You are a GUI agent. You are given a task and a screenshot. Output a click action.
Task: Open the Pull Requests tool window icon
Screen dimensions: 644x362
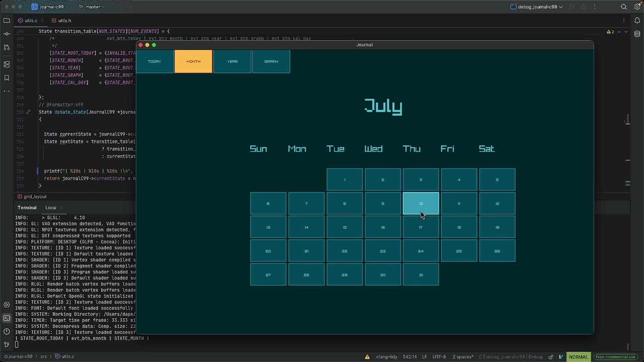coord(7,47)
